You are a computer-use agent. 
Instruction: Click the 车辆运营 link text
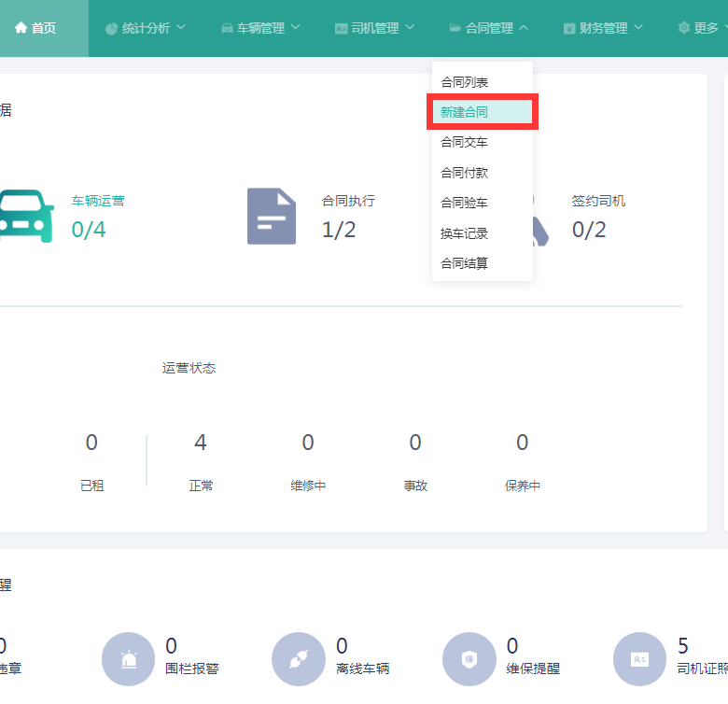[x=98, y=201]
